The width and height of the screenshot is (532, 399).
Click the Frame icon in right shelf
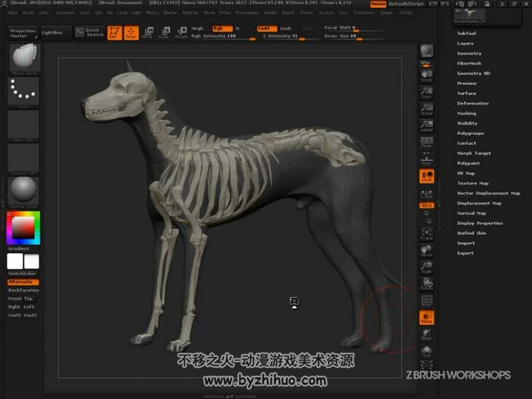[x=426, y=234]
